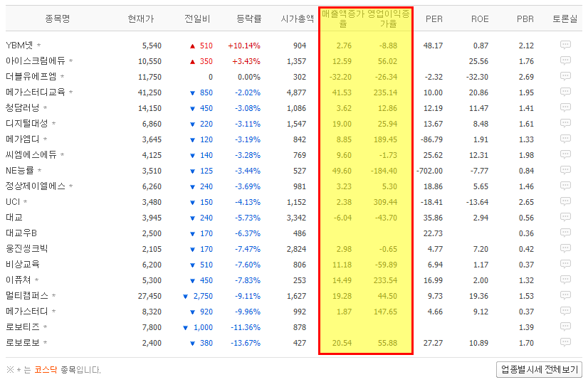The image size is (588, 382).
Task: Open the 비상교육 stock link
Action: tap(23, 265)
